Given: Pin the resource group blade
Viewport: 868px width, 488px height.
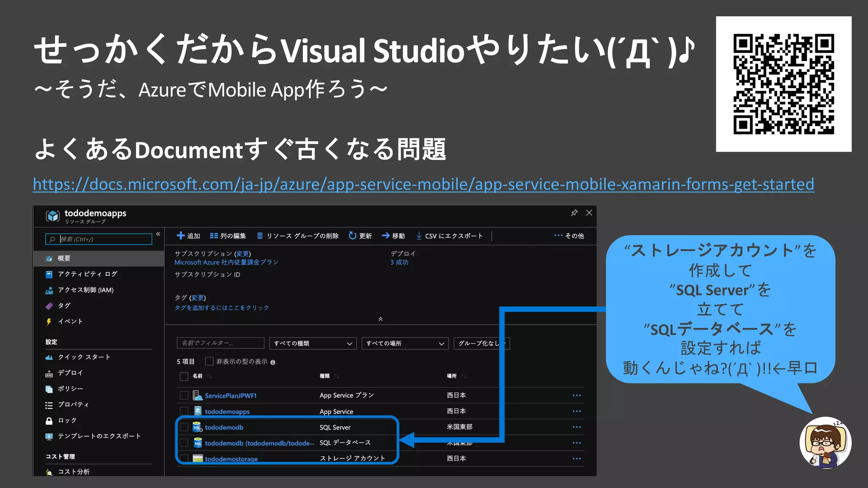Looking at the screenshot, I should (x=574, y=213).
